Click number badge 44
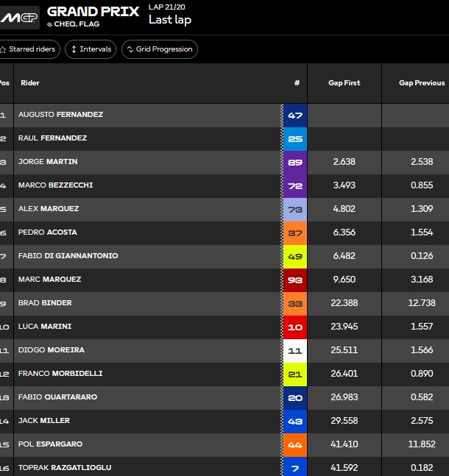Screen dimensions: 449x476 [x=295, y=444]
